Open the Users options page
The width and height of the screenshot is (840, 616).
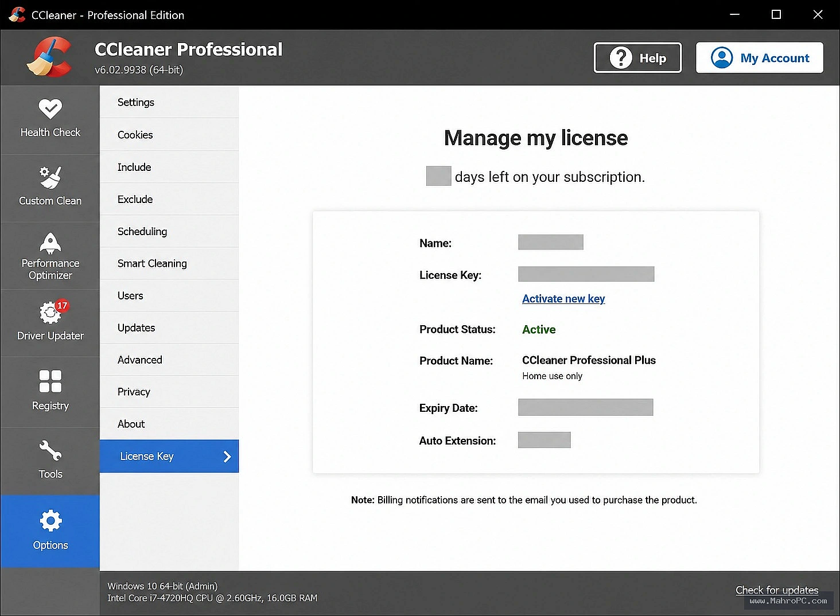(x=169, y=295)
